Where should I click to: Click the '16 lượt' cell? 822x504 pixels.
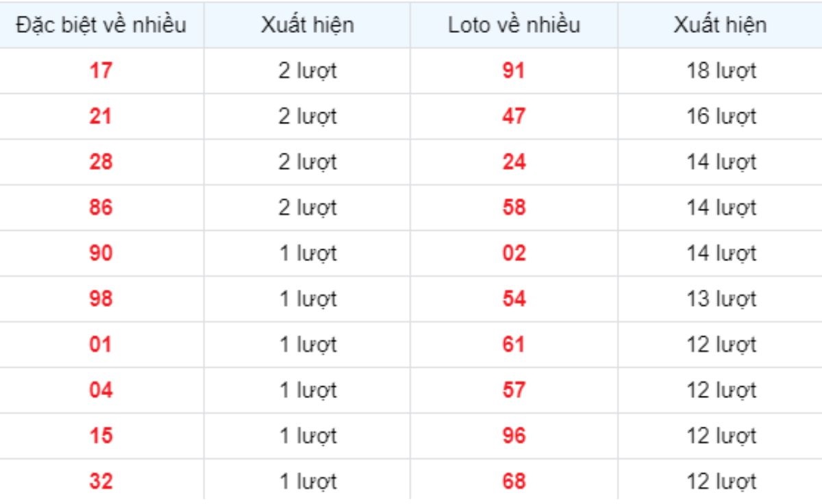[721, 117]
